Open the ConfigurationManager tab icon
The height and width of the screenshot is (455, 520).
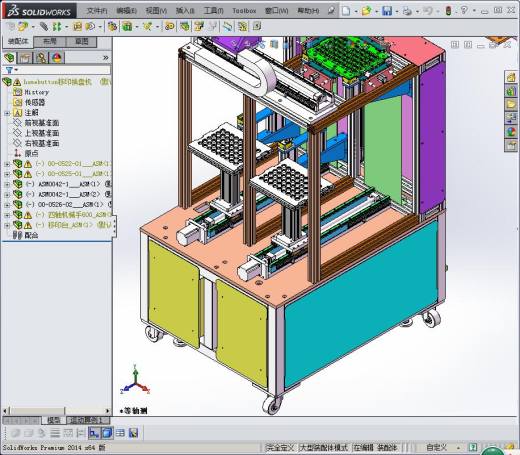[x=41, y=58]
